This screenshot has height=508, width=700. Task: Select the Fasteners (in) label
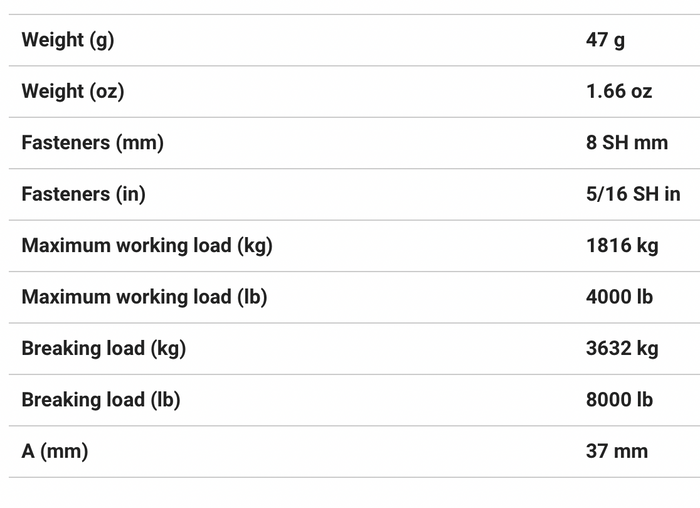tap(83, 194)
